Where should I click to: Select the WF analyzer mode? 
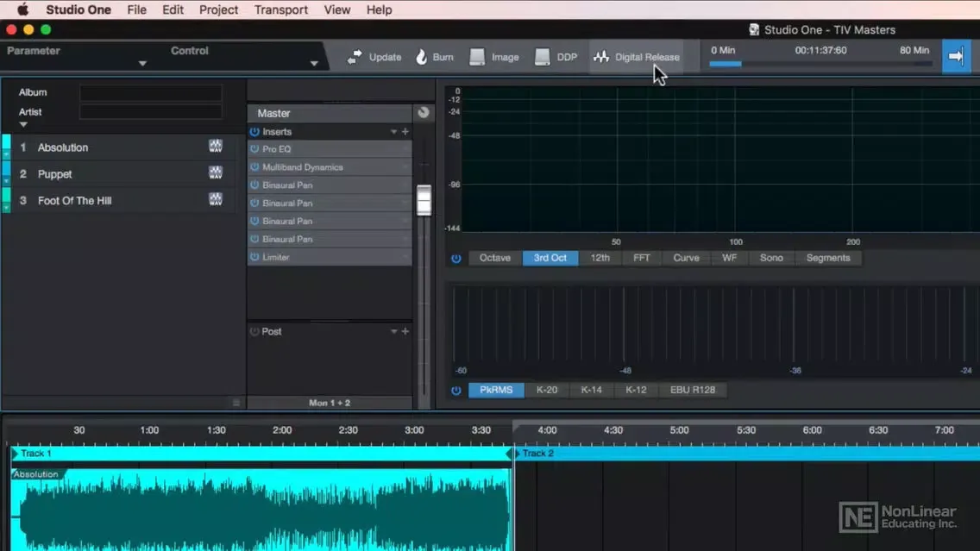(729, 258)
